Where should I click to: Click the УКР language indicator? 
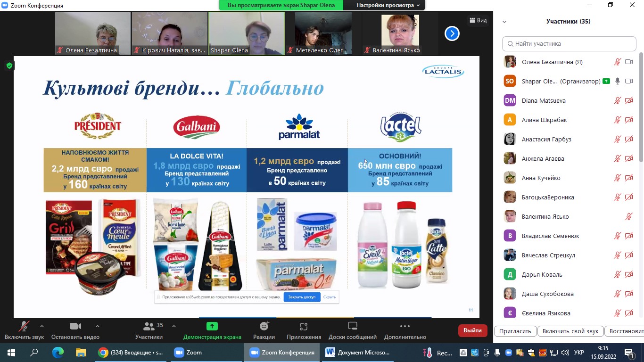point(579,353)
